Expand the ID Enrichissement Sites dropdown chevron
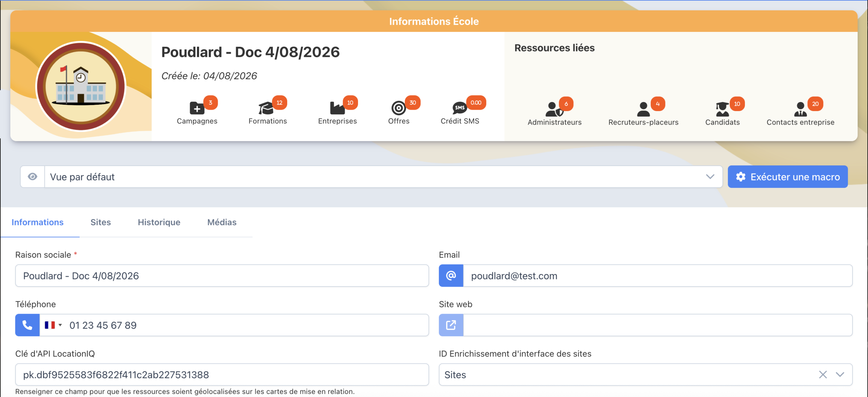 [x=840, y=375]
